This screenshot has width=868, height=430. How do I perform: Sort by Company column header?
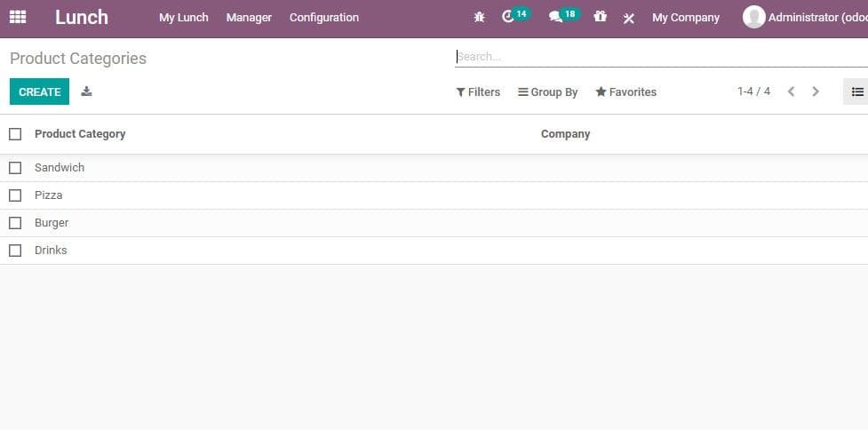(x=565, y=134)
